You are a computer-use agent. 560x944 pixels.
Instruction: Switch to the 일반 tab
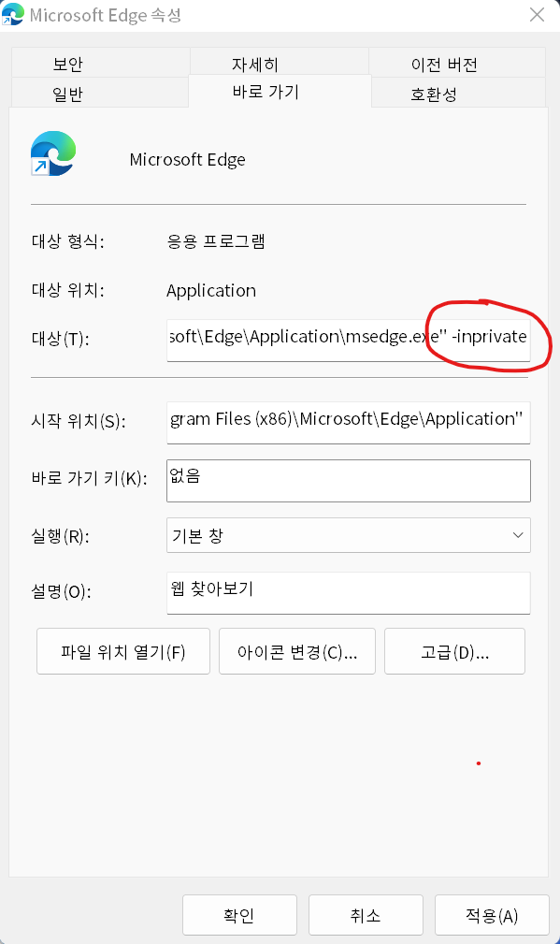[100, 93]
